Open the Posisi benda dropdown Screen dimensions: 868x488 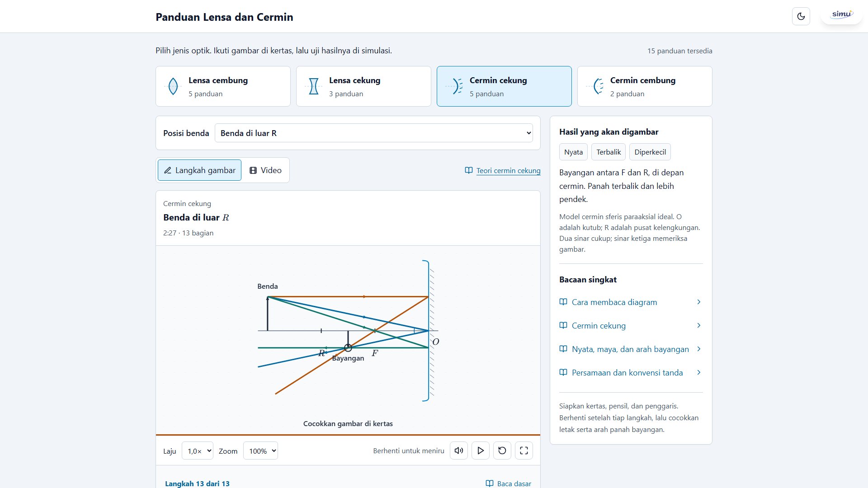[x=374, y=133]
